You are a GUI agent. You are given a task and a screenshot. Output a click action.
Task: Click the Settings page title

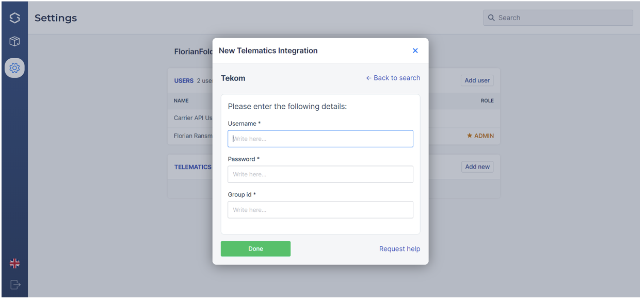[x=56, y=18]
